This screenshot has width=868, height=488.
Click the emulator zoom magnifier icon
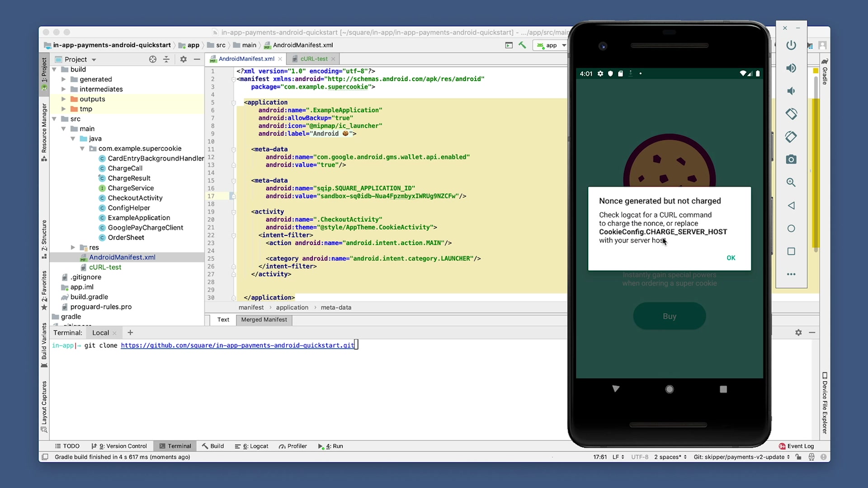pyautogui.click(x=791, y=183)
